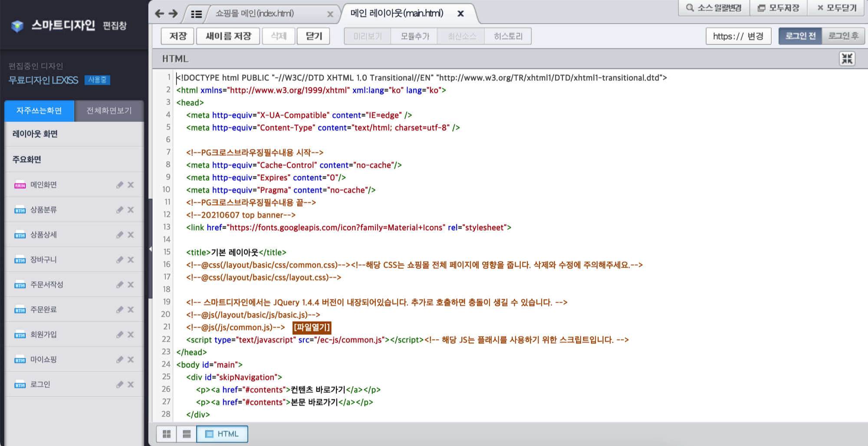Select the HTML view button at bottom
868x446 pixels.
point(222,434)
